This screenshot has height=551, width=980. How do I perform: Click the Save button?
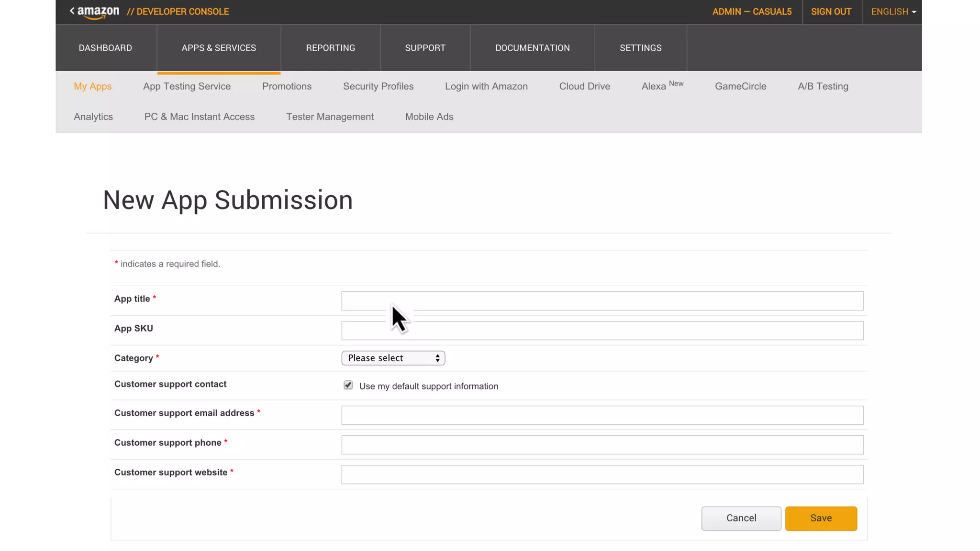[821, 518]
